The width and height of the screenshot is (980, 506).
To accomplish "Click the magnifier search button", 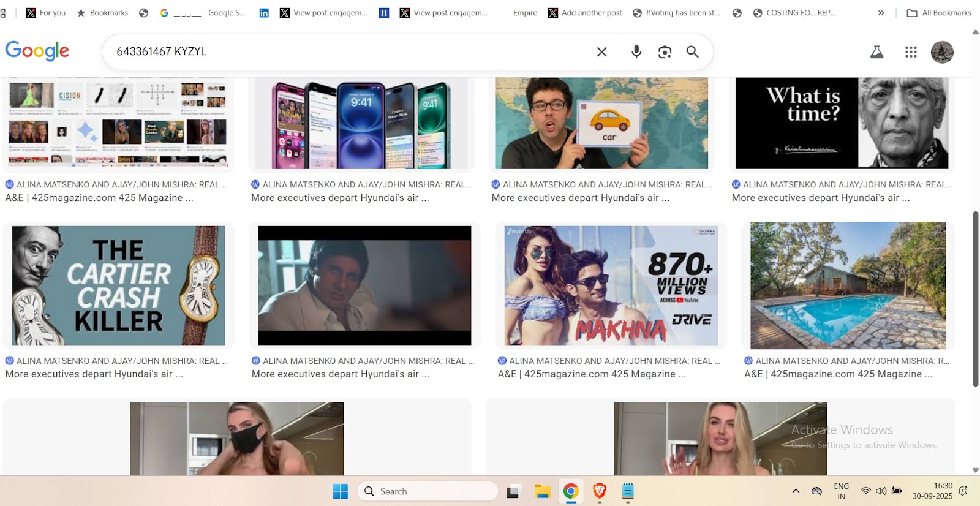I will 692,52.
